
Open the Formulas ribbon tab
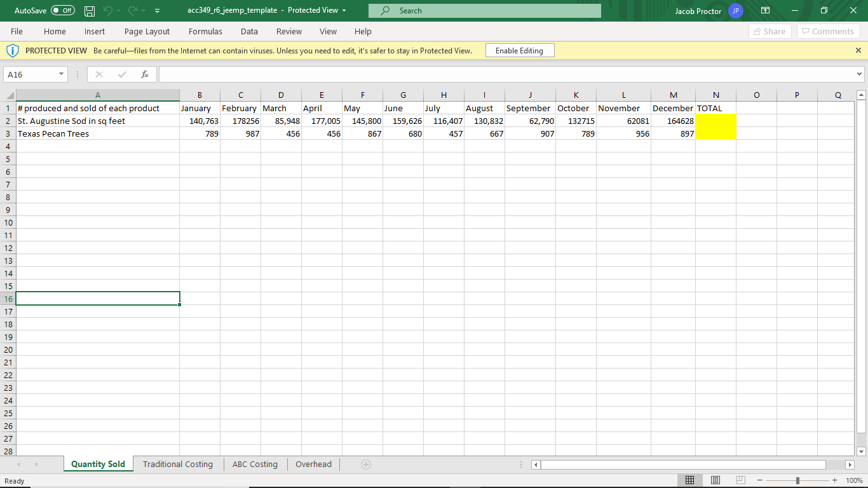click(x=205, y=31)
